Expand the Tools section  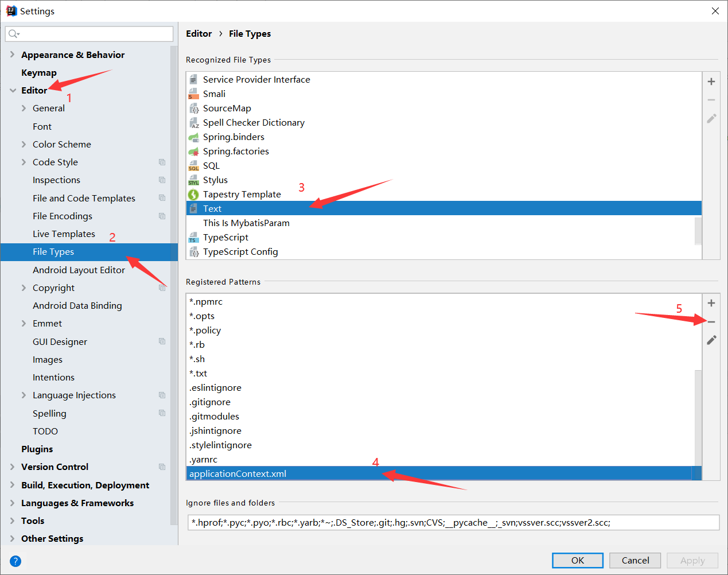coord(12,520)
